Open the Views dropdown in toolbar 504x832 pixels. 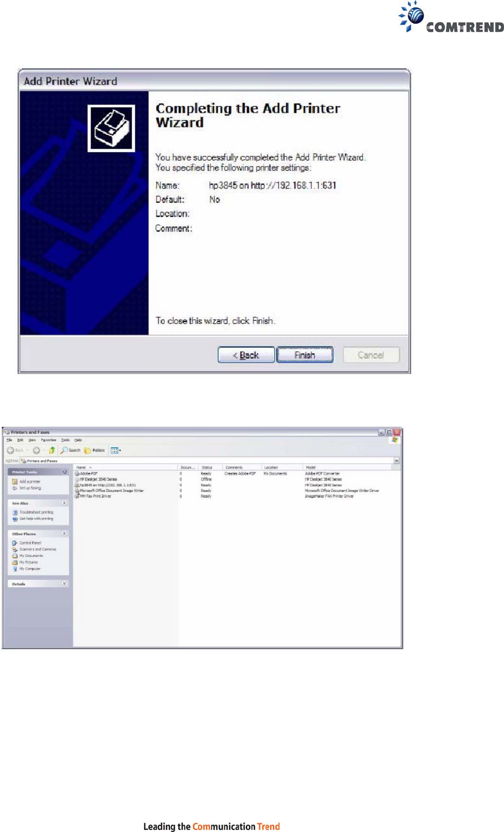click(116, 450)
